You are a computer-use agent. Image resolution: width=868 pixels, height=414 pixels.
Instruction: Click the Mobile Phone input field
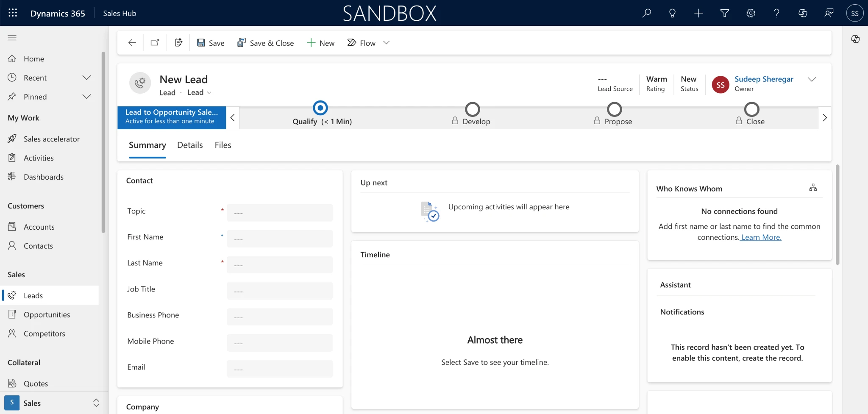[x=280, y=343]
